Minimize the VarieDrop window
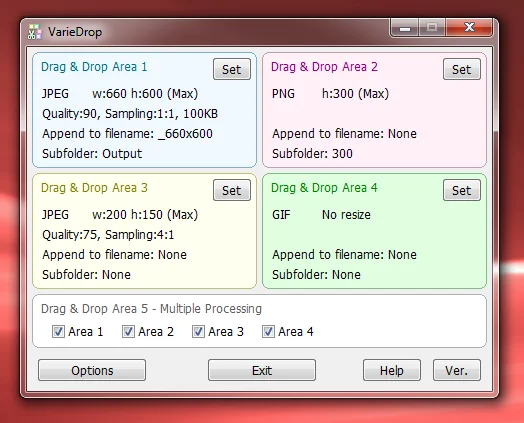The height and width of the screenshot is (423, 524). [x=404, y=27]
